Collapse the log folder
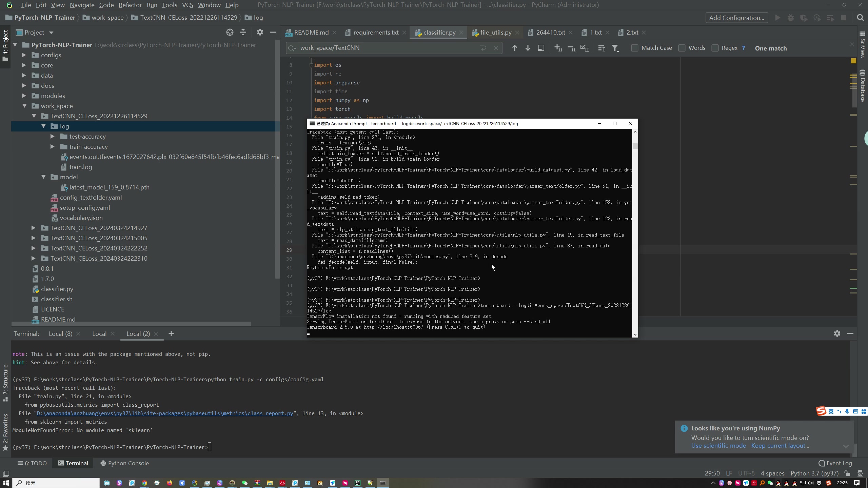 pos(43,126)
